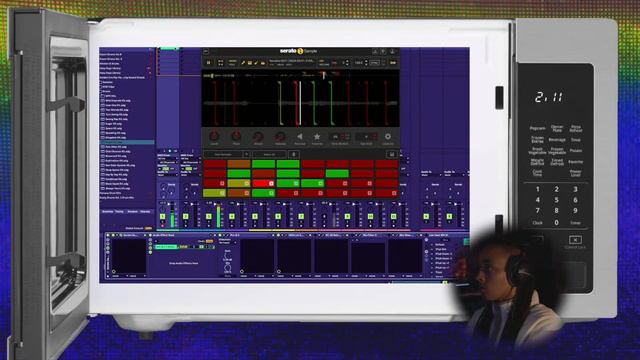Image resolution: width=640 pixels, height=360 pixels.
Task: Toggle Track 4 activator button in the mixer
Action: coord(232,216)
